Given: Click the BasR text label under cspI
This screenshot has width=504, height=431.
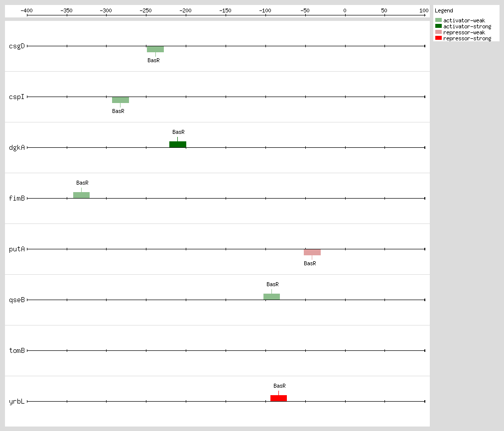Looking at the screenshot, I should click(x=119, y=111).
